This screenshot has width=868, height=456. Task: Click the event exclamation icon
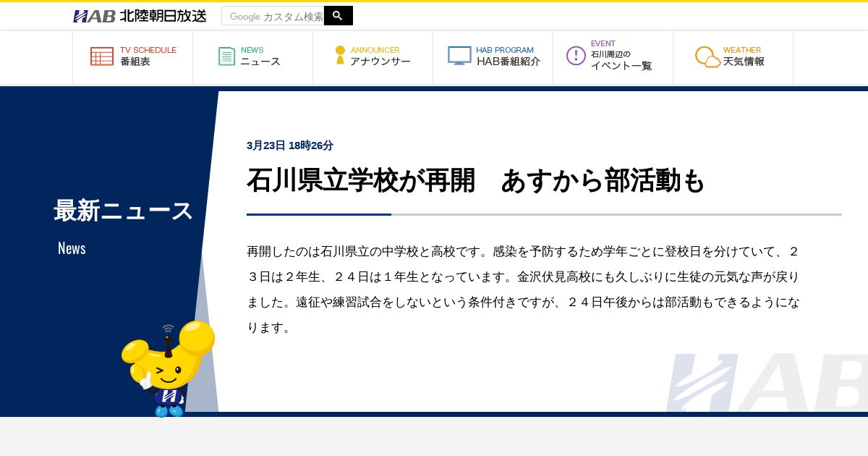tap(576, 56)
